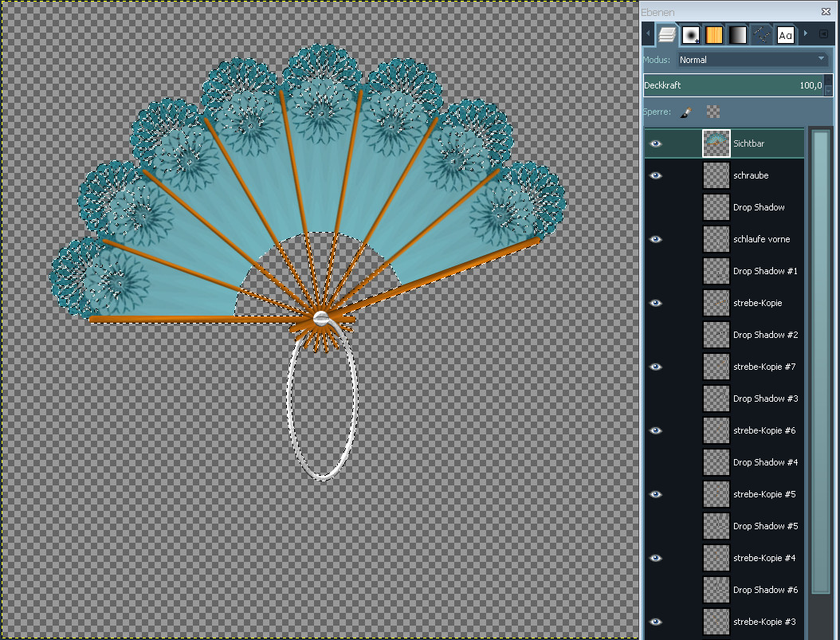Click the layers list vertical scrollbar
This screenshot has width=840, height=640.
pos(820,359)
